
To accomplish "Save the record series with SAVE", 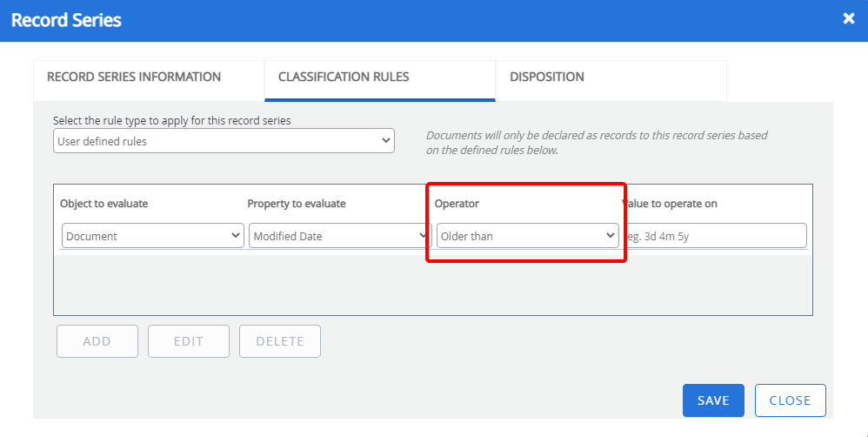I will 713,400.
